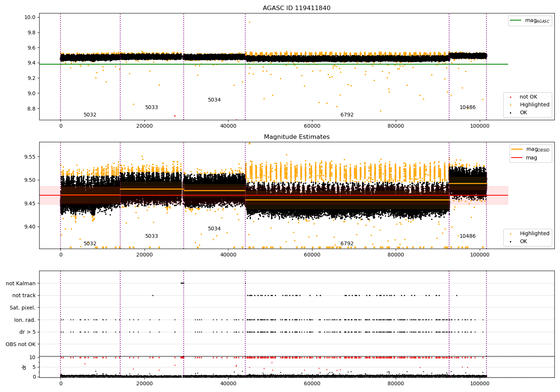Click the title "AGASC ID 119411840"
The width and height of the screenshot is (560, 392).
(x=296, y=8)
